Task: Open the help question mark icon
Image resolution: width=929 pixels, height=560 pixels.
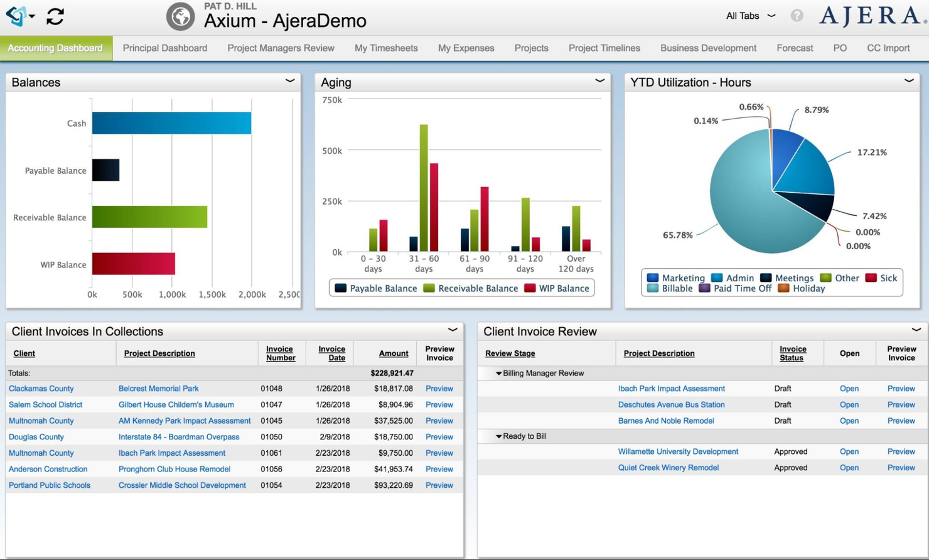Action: click(797, 16)
